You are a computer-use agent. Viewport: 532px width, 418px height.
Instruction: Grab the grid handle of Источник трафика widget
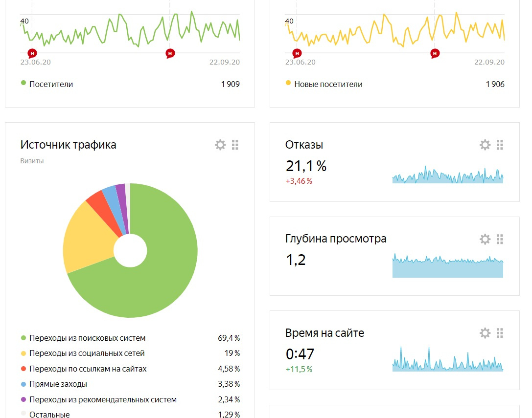pyautogui.click(x=235, y=145)
